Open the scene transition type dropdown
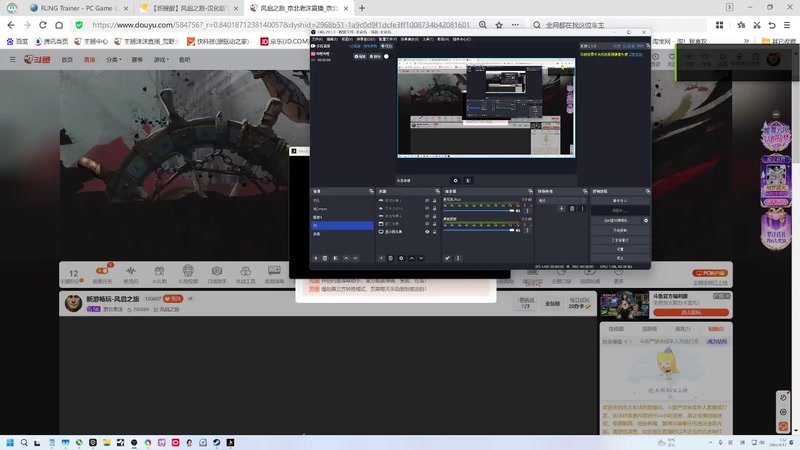Viewport: 800px width, 450px height. 562,201
